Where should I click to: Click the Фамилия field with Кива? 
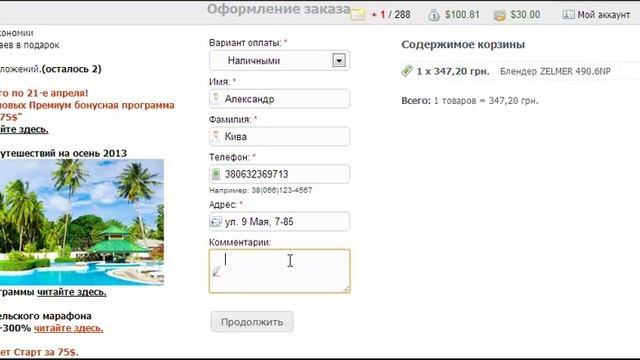tap(280, 136)
